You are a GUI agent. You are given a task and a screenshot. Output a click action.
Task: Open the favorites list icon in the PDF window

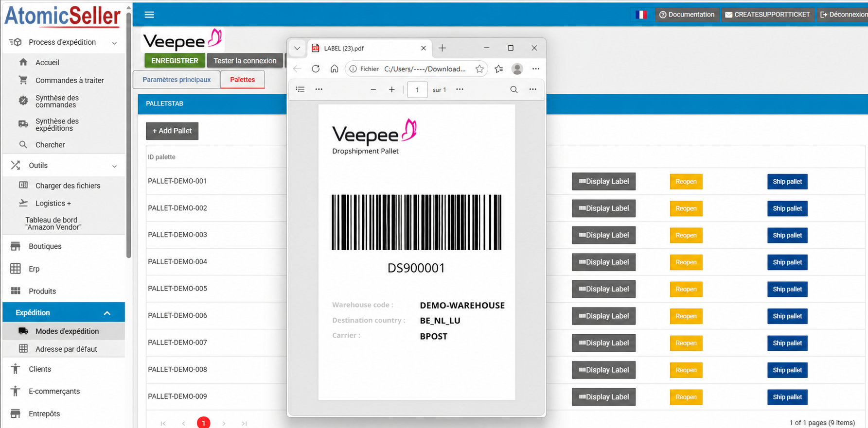[499, 69]
